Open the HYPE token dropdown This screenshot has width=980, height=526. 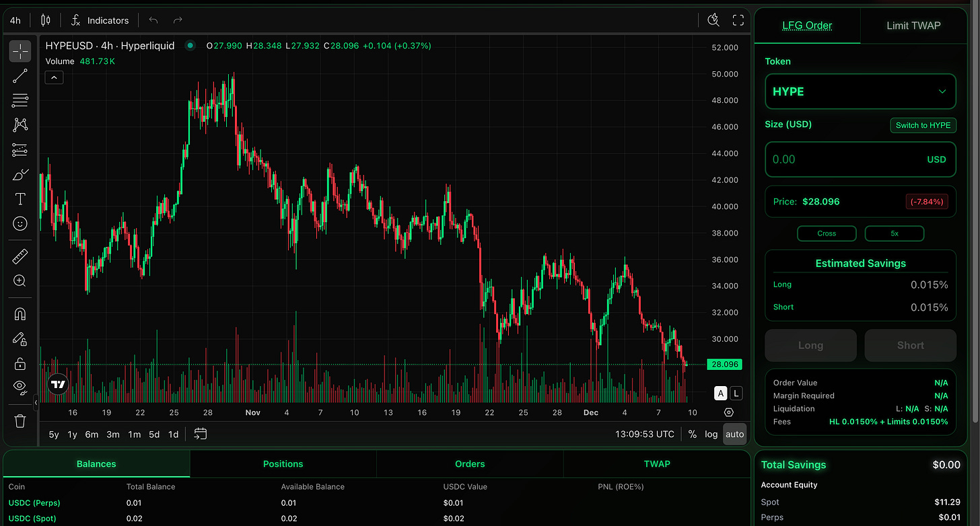860,91
